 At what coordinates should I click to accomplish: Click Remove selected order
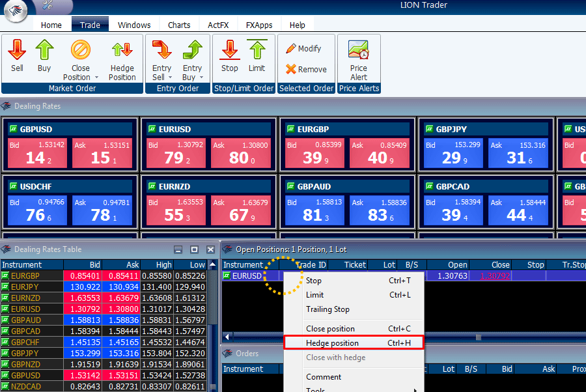pos(306,69)
